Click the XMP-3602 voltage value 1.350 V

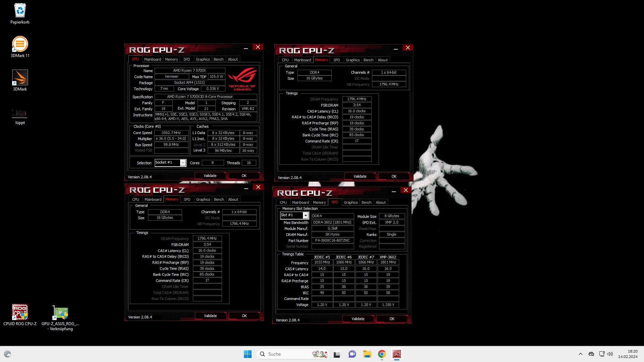[388, 305]
